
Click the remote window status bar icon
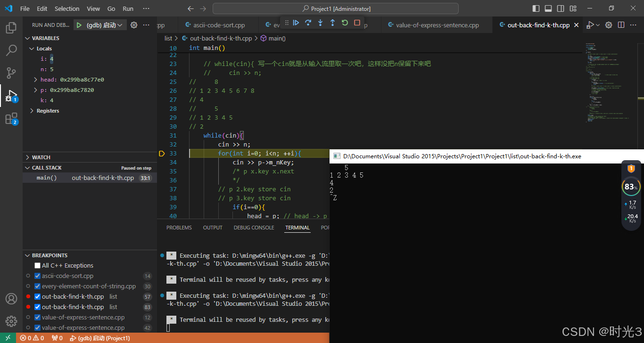[x=8, y=338]
